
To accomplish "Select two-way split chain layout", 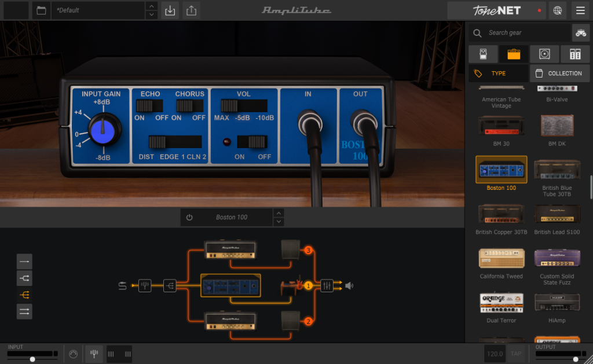I will click(x=24, y=278).
